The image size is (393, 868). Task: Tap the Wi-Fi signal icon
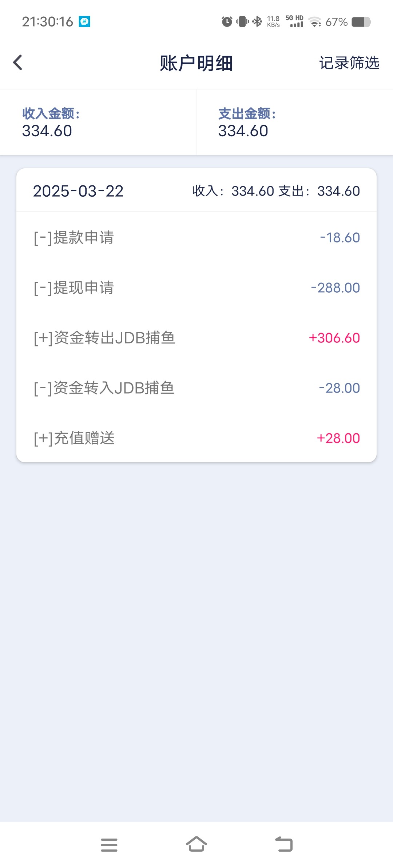(x=315, y=22)
